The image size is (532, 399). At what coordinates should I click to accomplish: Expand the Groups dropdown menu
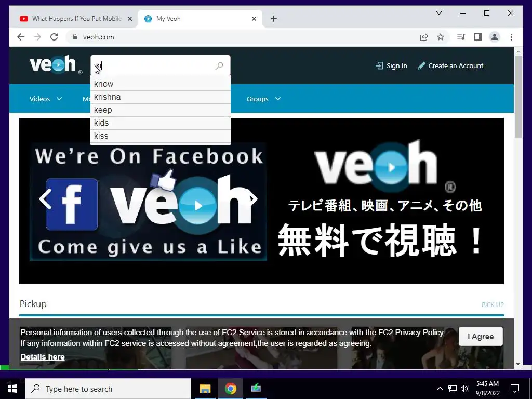[x=263, y=99]
